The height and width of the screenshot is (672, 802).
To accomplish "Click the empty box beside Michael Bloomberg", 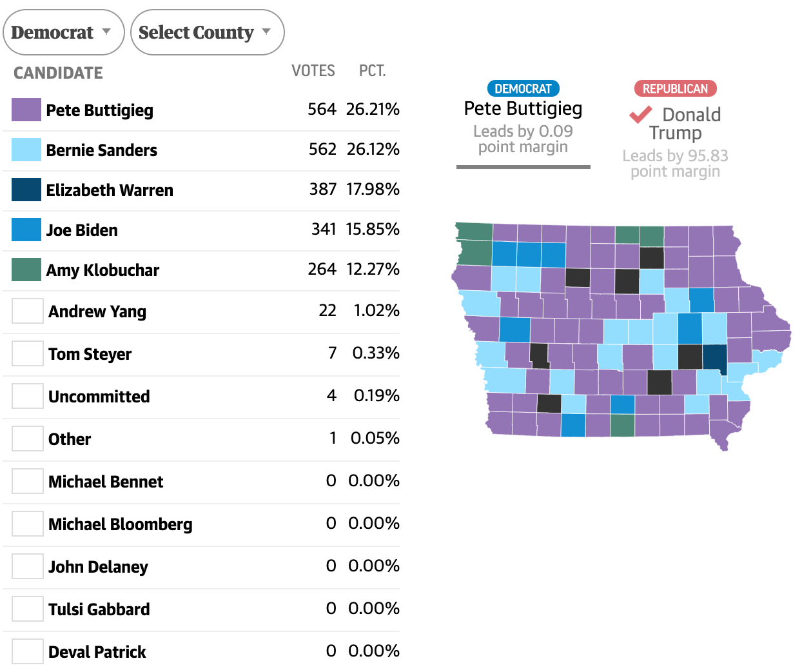I will (28, 524).
